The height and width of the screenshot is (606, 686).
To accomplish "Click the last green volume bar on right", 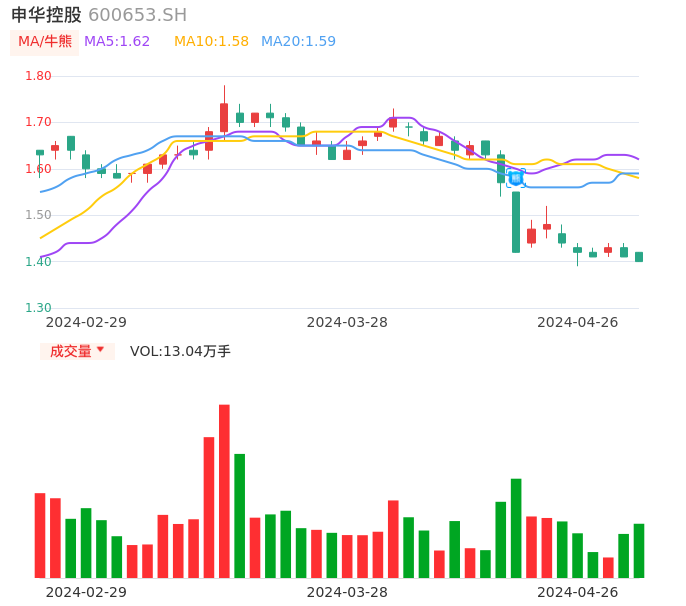I will 639,551.
